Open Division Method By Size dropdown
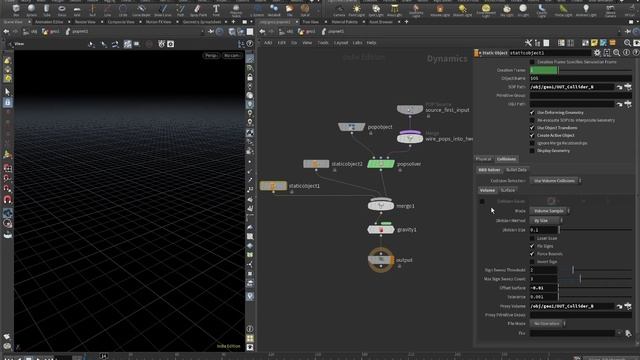640x360 pixels. pos(546,220)
